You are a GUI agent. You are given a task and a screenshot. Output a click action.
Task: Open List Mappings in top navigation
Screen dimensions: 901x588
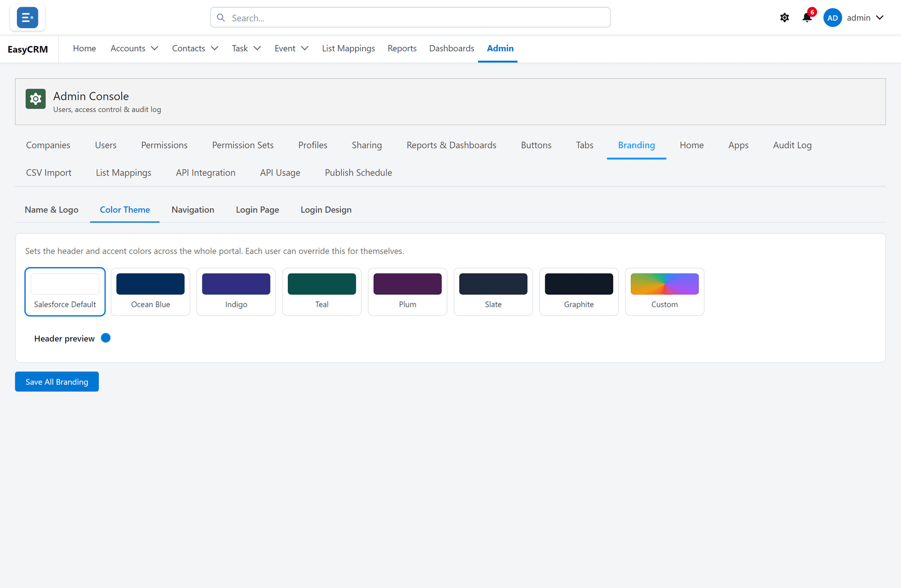coord(349,48)
